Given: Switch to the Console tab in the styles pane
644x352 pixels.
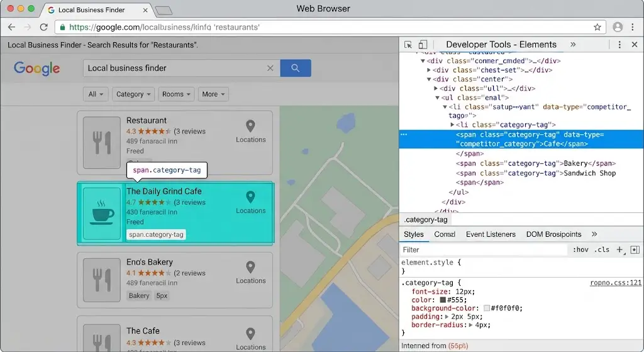Looking at the screenshot, I should 445,234.
